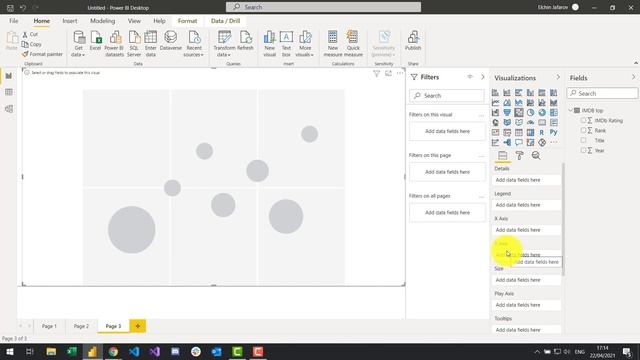Screen dimensions: 640x360
Task: Select the Pie chart visual
Action: click(x=530, y=112)
